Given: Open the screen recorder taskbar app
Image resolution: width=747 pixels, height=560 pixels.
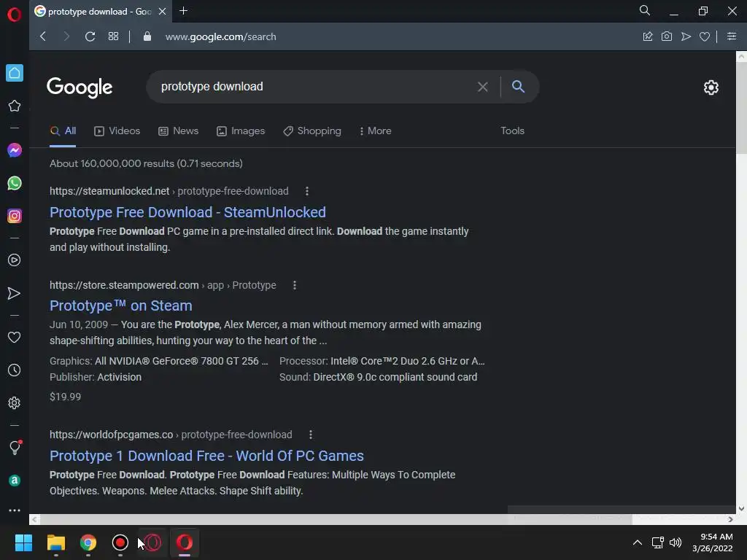Looking at the screenshot, I should point(120,542).
